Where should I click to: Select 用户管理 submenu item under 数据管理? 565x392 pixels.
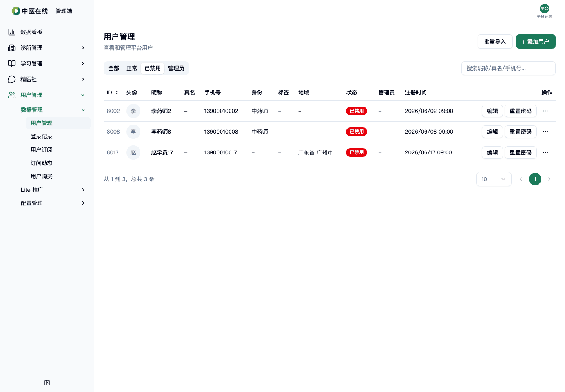click(x=58, y=123)
